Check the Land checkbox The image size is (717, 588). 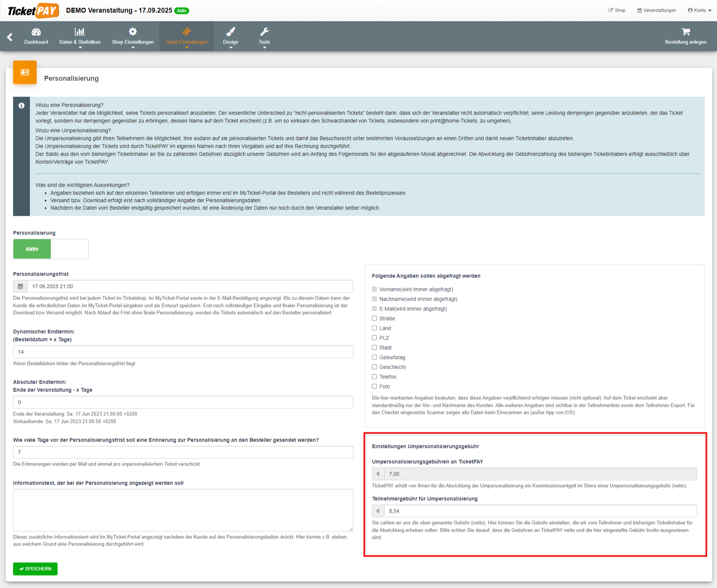pyautogui.click(x=374, y=328)
